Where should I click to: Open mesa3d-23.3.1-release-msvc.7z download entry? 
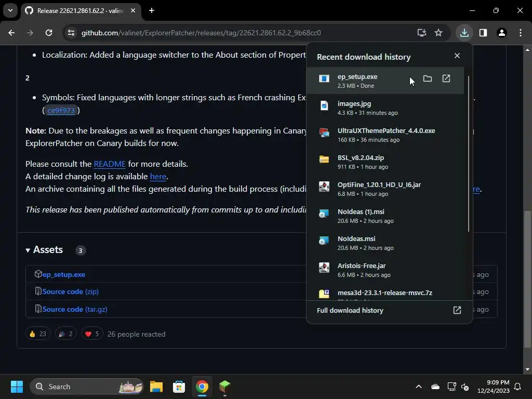click(385, 293)
